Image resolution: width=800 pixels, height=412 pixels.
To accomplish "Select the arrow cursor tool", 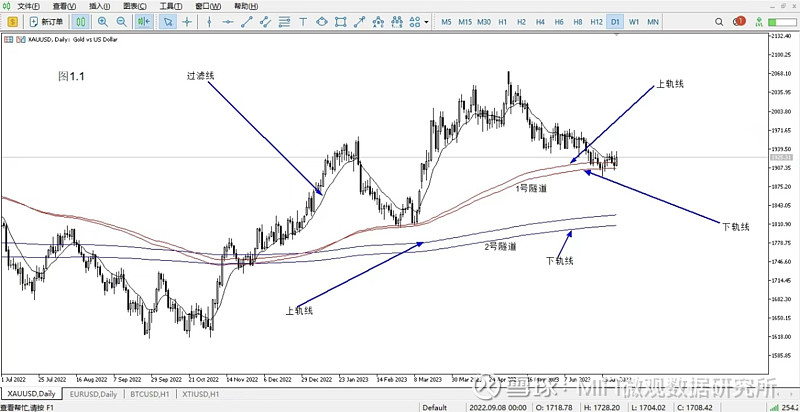I will tap(168, 22).
